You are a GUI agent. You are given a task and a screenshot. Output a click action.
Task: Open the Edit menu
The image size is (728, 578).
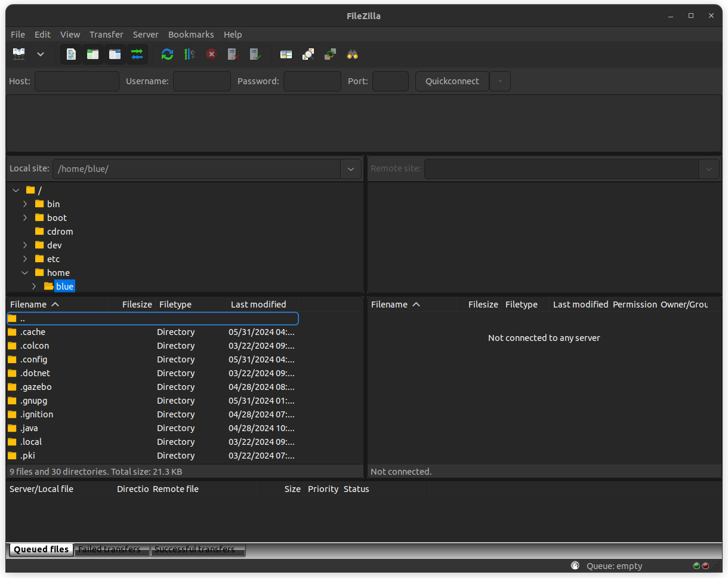[42, 35]
